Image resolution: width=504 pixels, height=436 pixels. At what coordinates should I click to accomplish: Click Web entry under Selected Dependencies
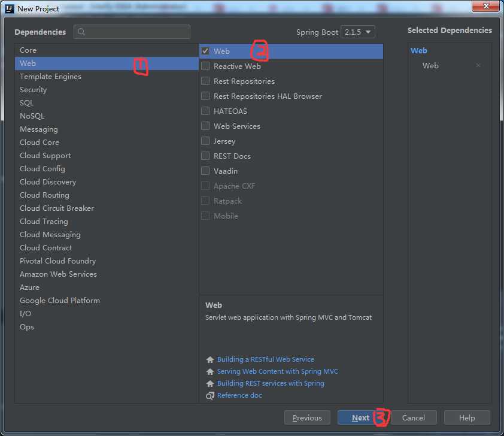coord(430,66)
